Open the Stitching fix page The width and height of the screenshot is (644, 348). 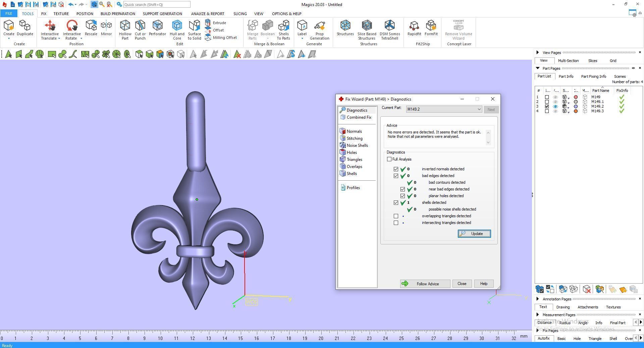point(351,138)
